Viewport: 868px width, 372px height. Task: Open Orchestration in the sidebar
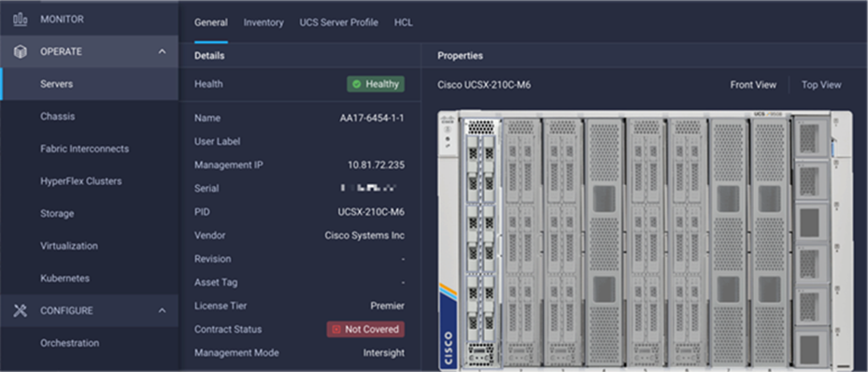point(70,343)
